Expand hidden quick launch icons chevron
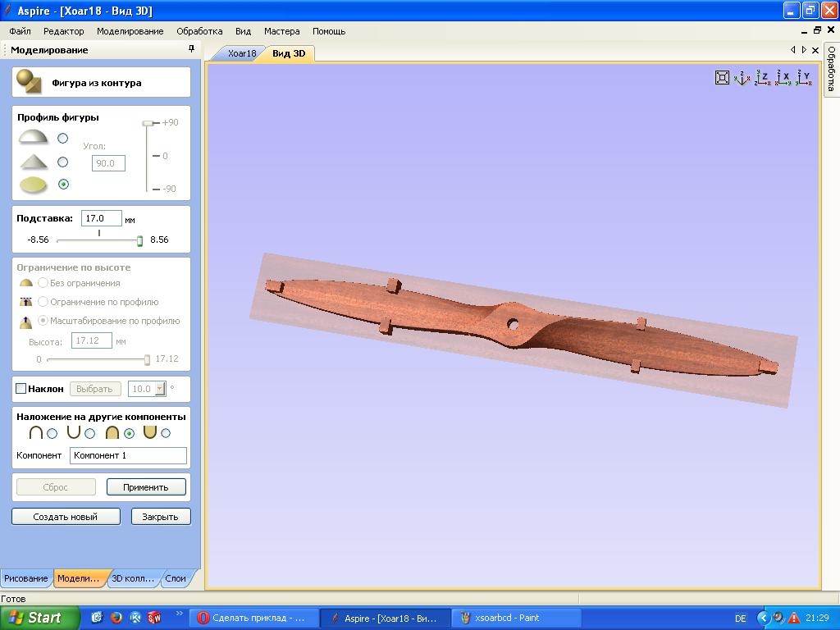 point(179,614)
